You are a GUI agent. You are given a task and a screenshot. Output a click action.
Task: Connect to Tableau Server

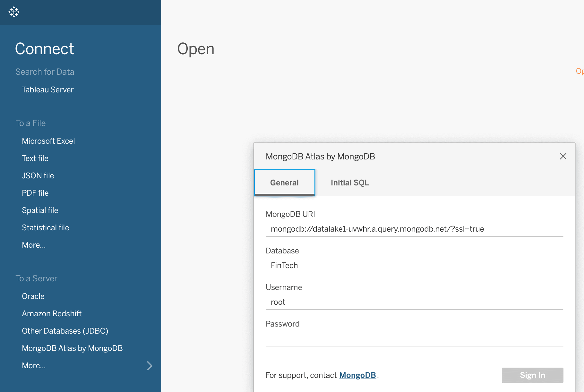(48, 89)
